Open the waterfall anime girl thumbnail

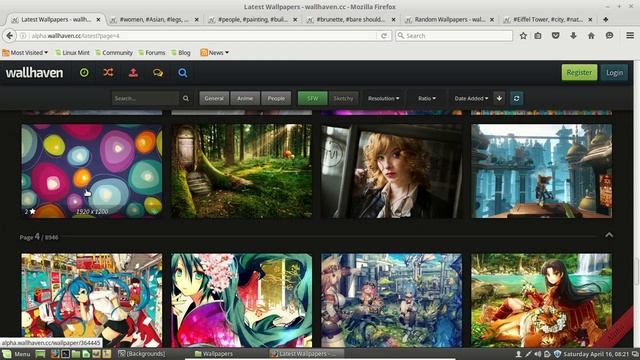542,300
